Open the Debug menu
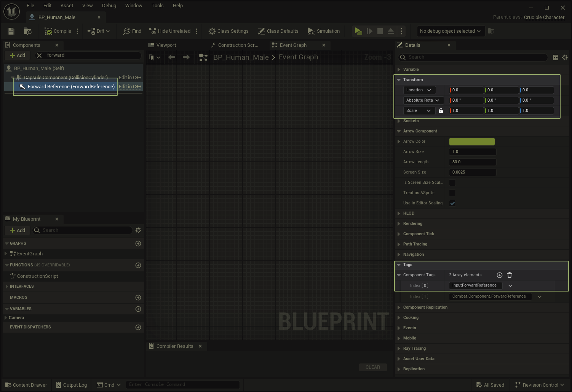 point(109,6)
